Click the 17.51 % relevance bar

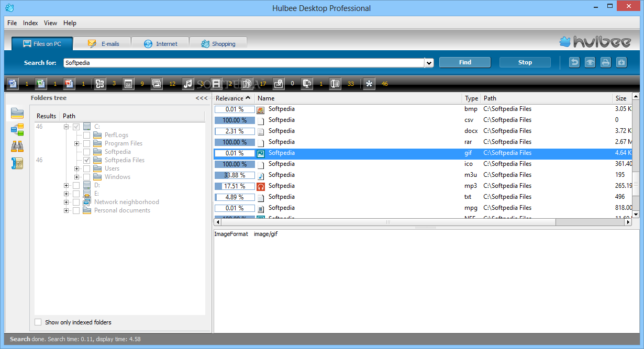click(x=235, y=186)
